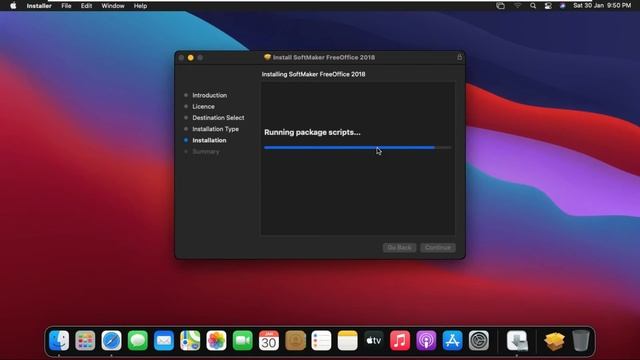Click the disabled Continue button
640x360 pixels.
click(438, 247)
